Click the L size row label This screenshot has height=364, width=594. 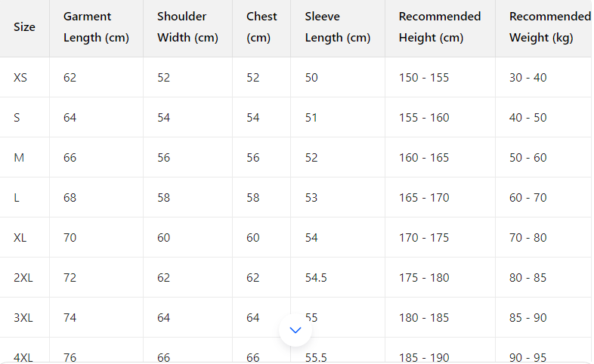[17, 198]
